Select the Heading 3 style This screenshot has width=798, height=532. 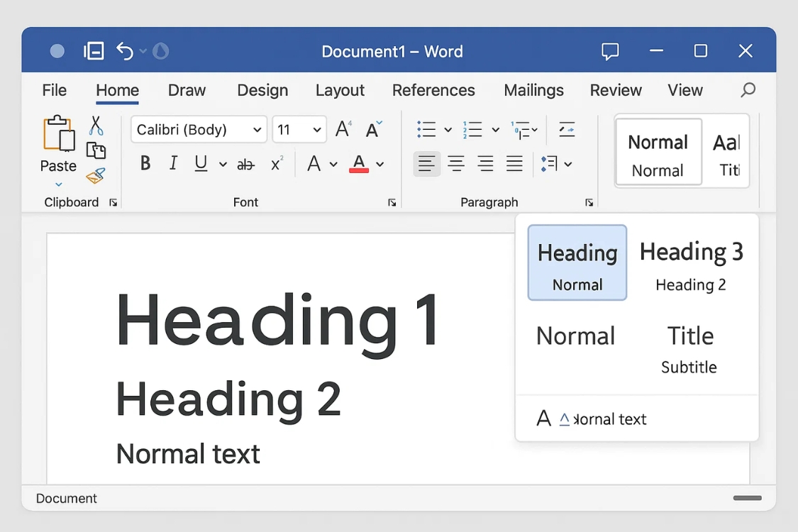(x=691, y=251)
